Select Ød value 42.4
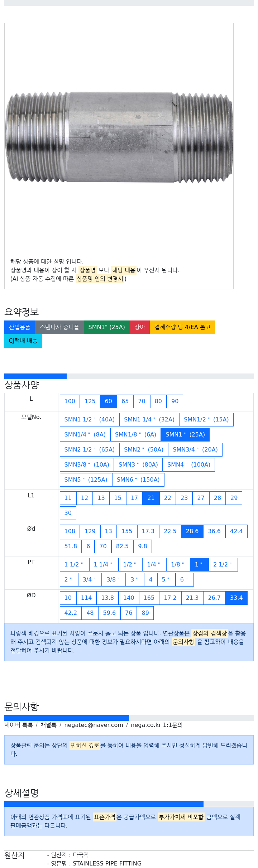The height and width of the screenshot is (868, 258). point(236,531)
